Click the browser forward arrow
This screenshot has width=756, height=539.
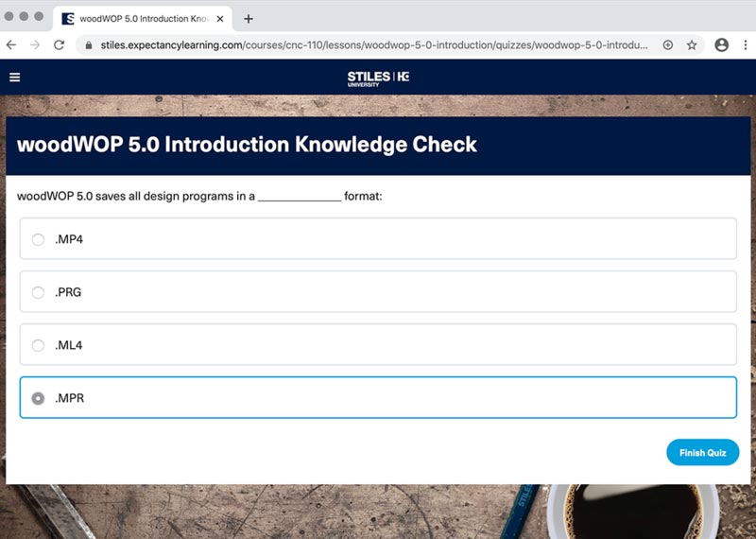[x=35, y=44]
